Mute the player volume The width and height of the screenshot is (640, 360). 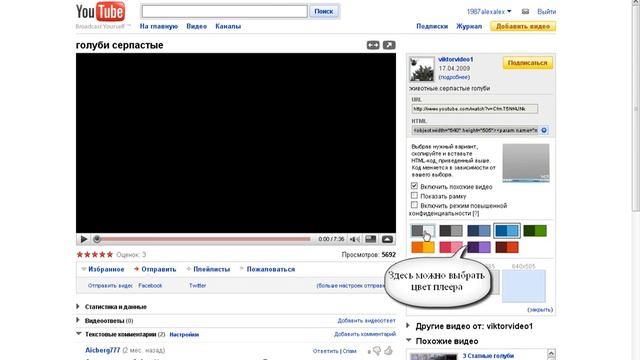(x=355, y=239)
